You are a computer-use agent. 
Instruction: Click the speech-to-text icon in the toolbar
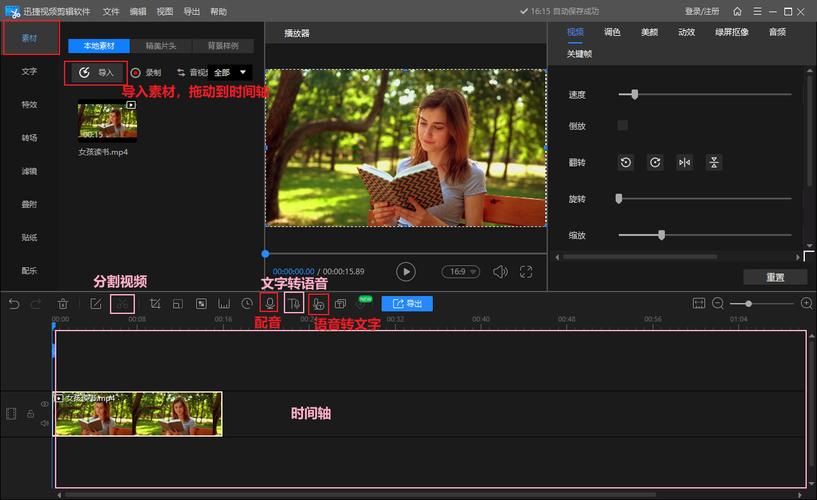tap(318, 303)
